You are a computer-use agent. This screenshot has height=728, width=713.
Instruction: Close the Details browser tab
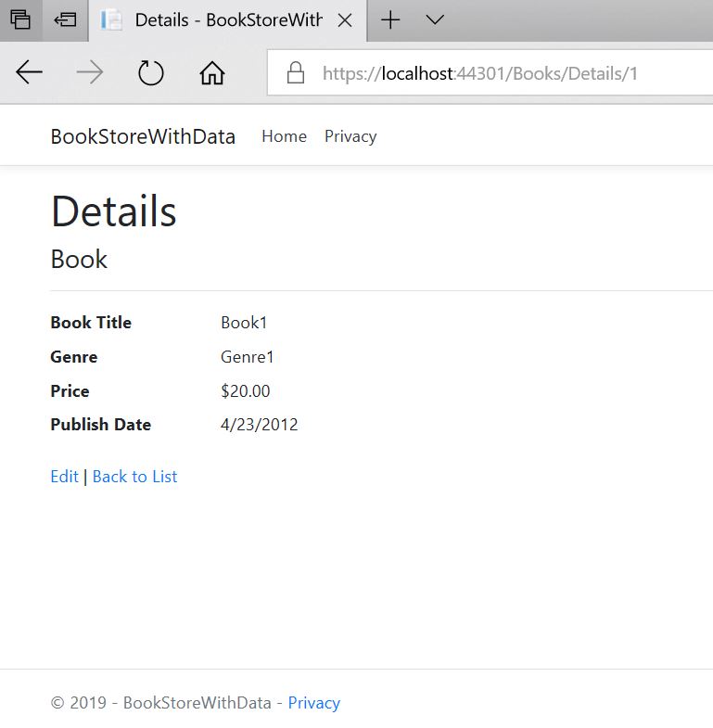point(345,19)
